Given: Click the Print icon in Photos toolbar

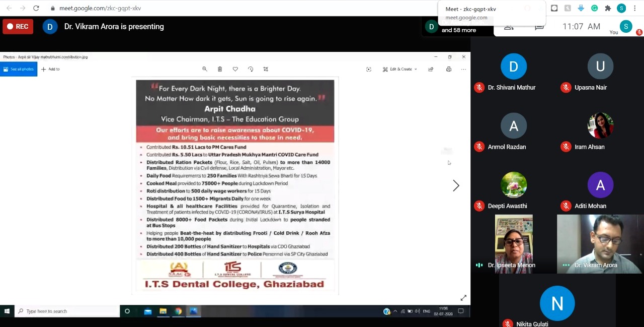Looking at the screenshot, I should coord(448,69).
